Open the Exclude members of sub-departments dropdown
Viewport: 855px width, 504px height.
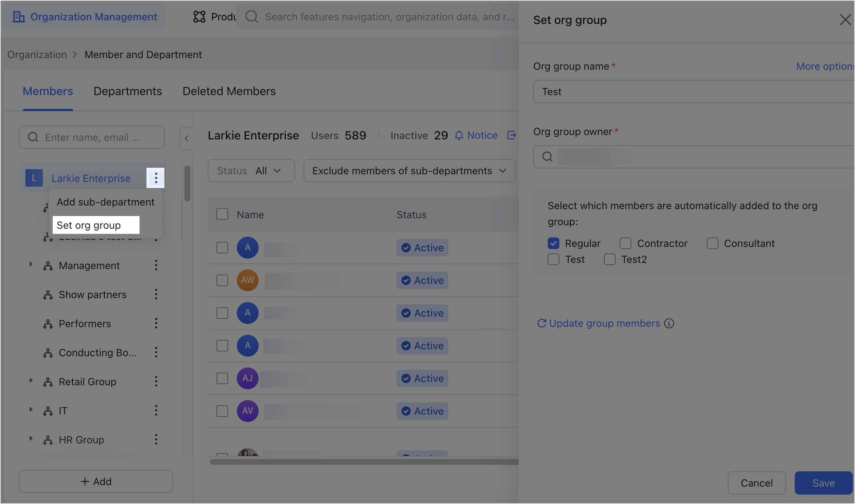pos(409,171)
